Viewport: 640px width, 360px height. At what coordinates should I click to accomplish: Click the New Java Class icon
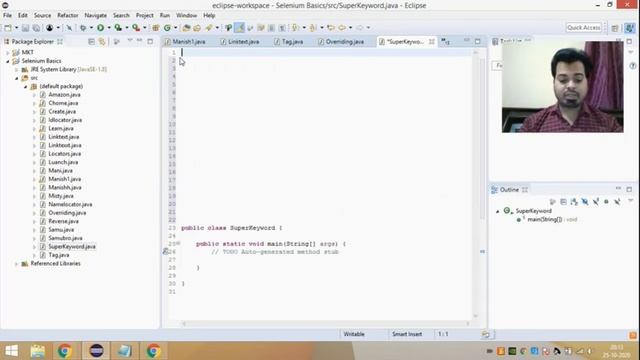pyautogui.click(x=167, y=28)
